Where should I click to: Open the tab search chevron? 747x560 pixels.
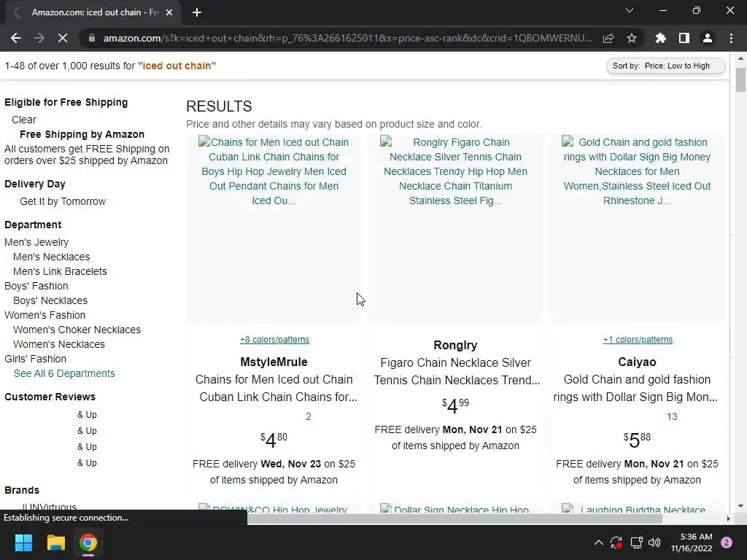(x=630, y=10)
